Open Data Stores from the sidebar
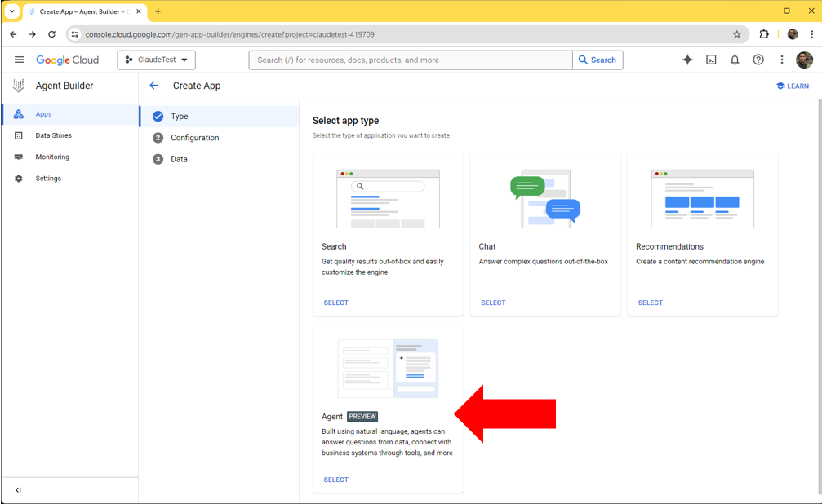The width and height of the screenshot is (822, 504). point(53,135)
